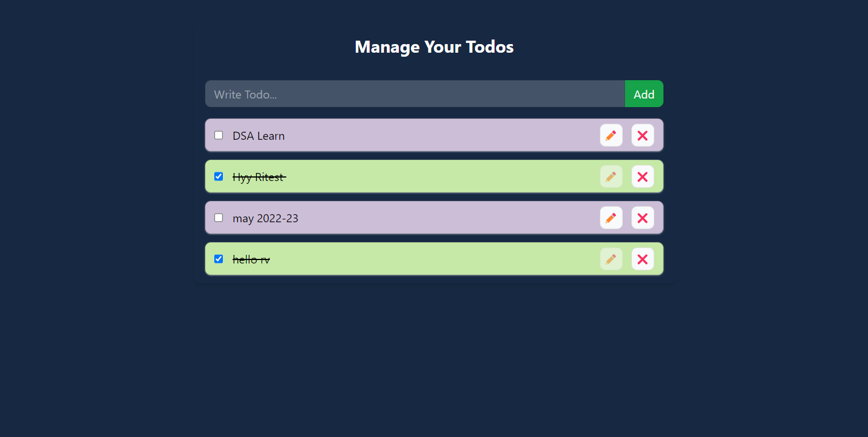This screenshot has height=437, width=868.
Task: Click the Manage Your Todos heading
Action: pyautogui.click(x=434, y=47)
